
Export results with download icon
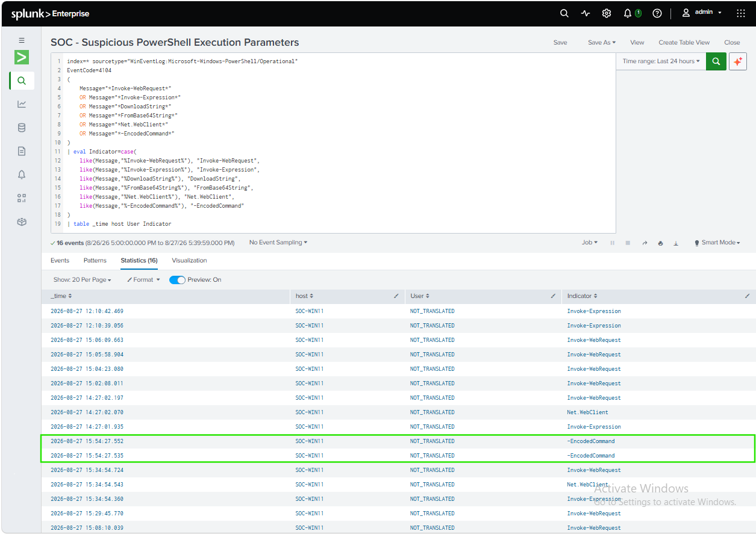tap(676, 243)
